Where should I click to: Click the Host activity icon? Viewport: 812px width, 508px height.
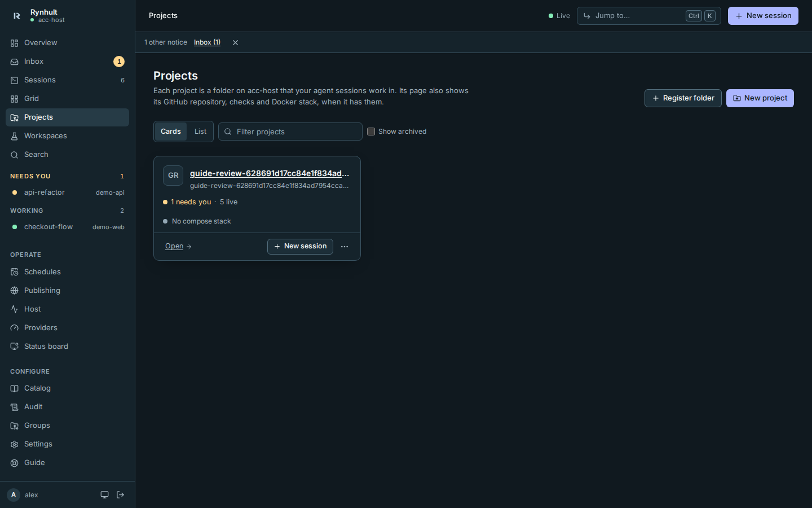15,309
